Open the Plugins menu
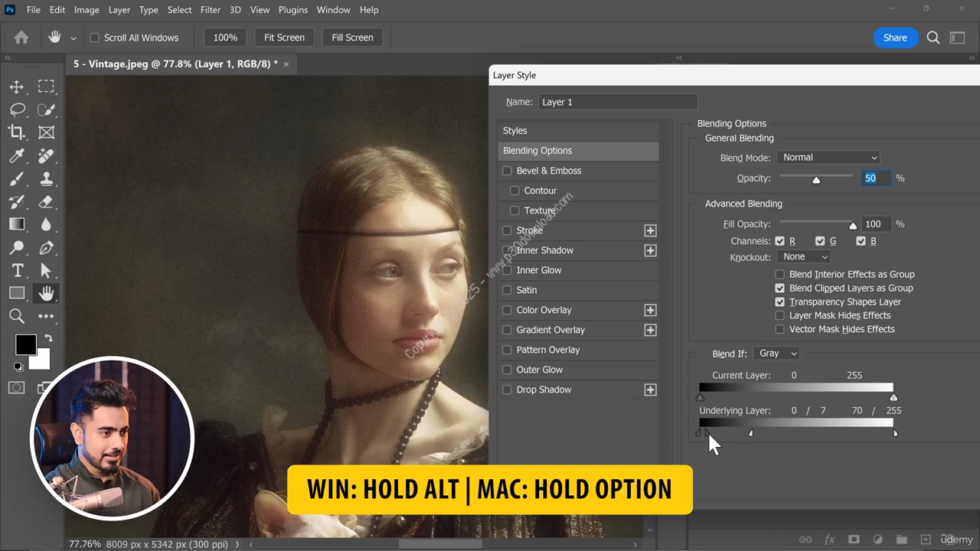This screenshot has height=551, width=980. (293, 10)
